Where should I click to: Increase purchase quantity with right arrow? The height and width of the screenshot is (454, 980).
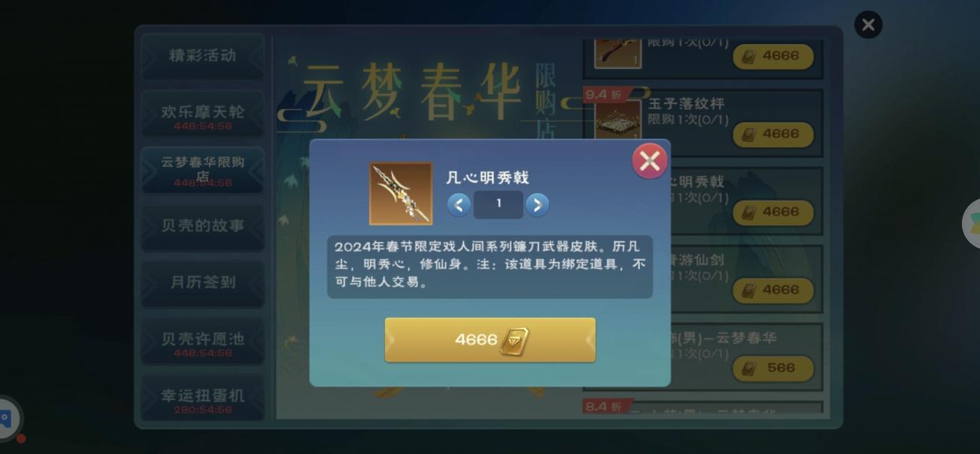pyautogui.click(x=536, y=205)
